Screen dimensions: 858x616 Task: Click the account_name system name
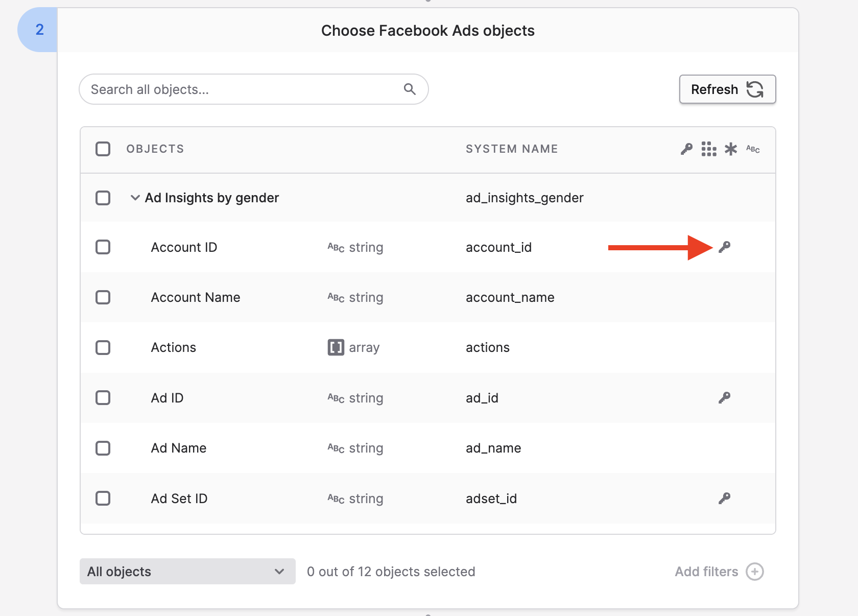510,297
